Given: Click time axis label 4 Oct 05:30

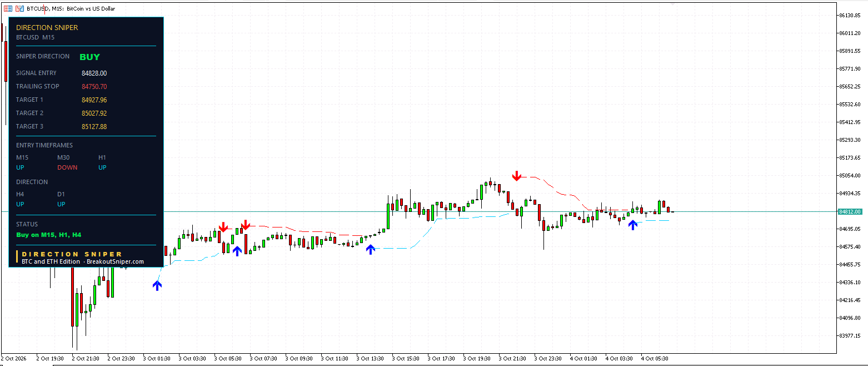Looking at the screenshot, I should click(x=655, y=359).
